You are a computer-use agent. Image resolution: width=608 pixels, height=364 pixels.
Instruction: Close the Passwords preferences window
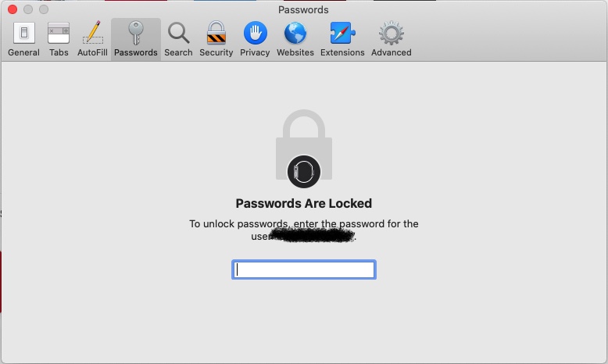[x=12, y=9]
